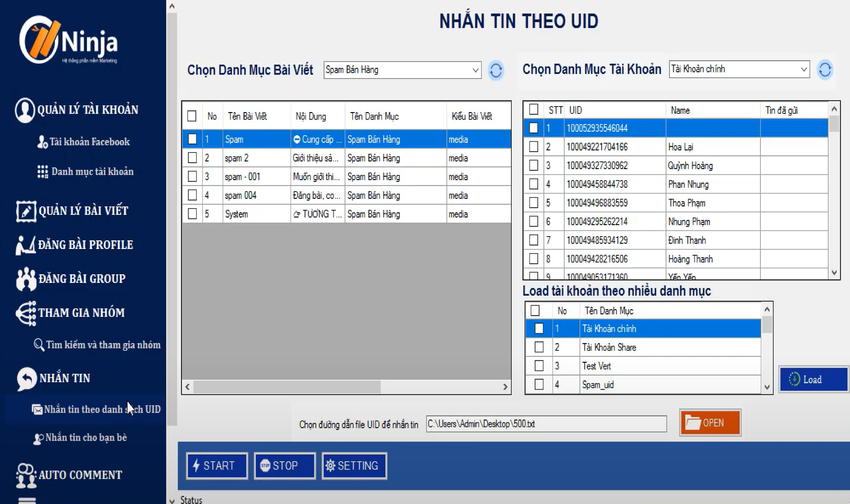Click the envelope icon beside Nhắn tin theo danh sách UID
This screenshot has height=504, width=850.
pyautogui.click(x=37, y=410)
